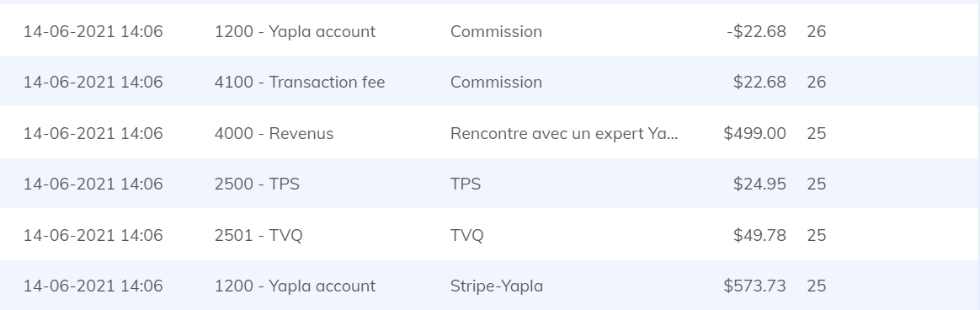Click reference number 26 on Transaction fee row

pos(817,82)
